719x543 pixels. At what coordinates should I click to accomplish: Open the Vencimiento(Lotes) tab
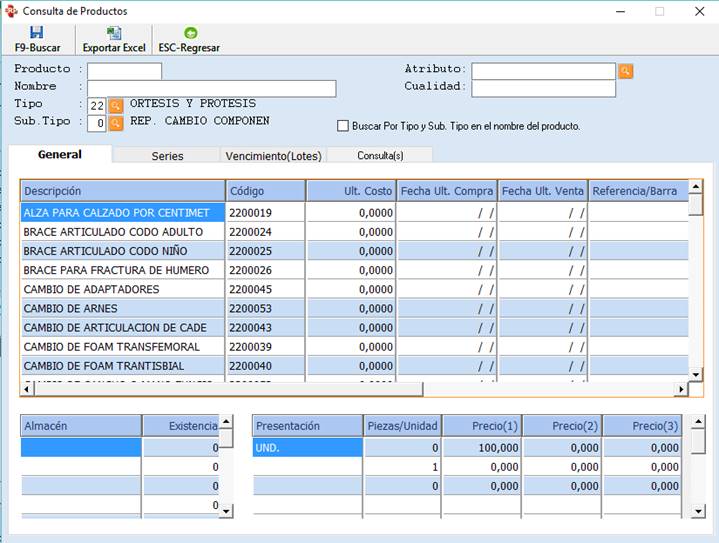click(273, 156)
